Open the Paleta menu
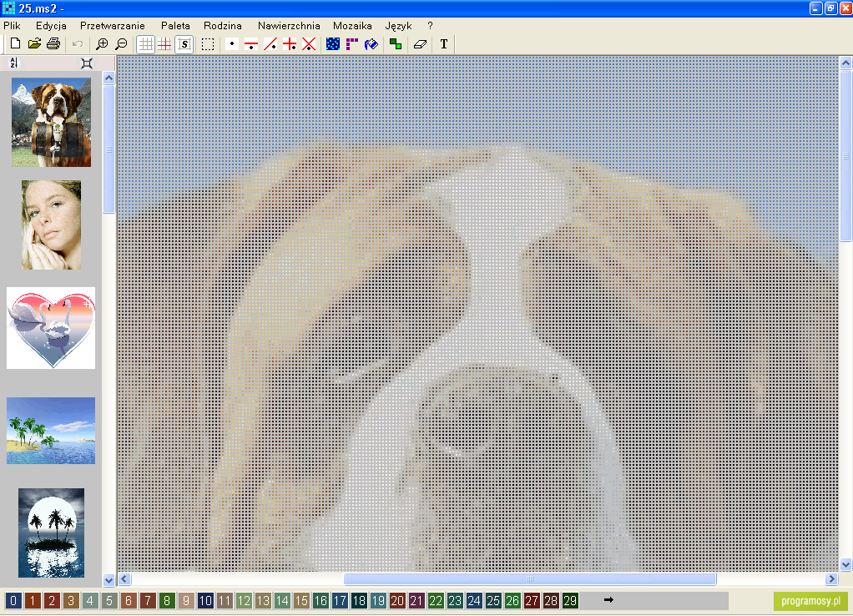Screen dimensions: 853x616 coord(175,26)
